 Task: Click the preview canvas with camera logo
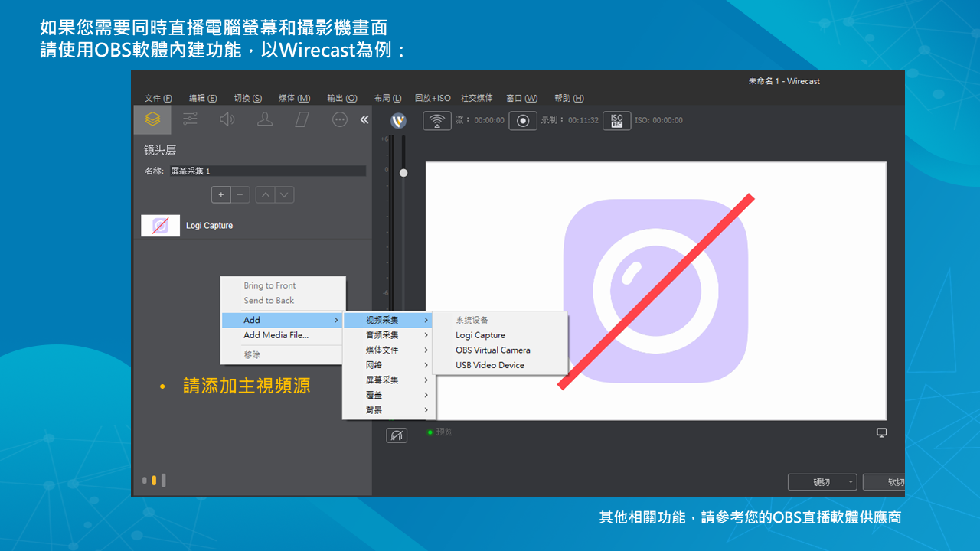click(656, 291)
